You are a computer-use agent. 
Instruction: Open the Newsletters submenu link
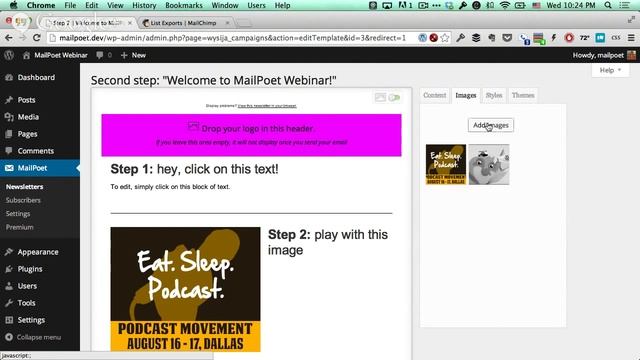click(x=24, y=187)
